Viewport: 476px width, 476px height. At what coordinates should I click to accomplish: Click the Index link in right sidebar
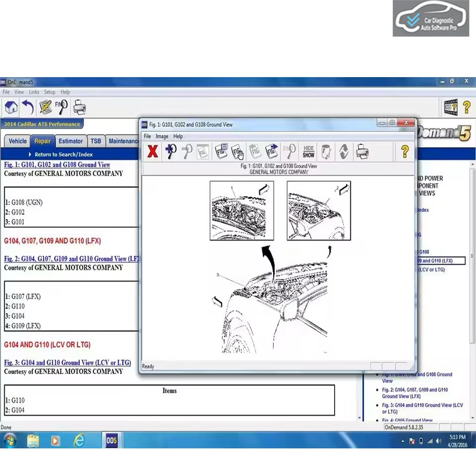coord(423,210)
